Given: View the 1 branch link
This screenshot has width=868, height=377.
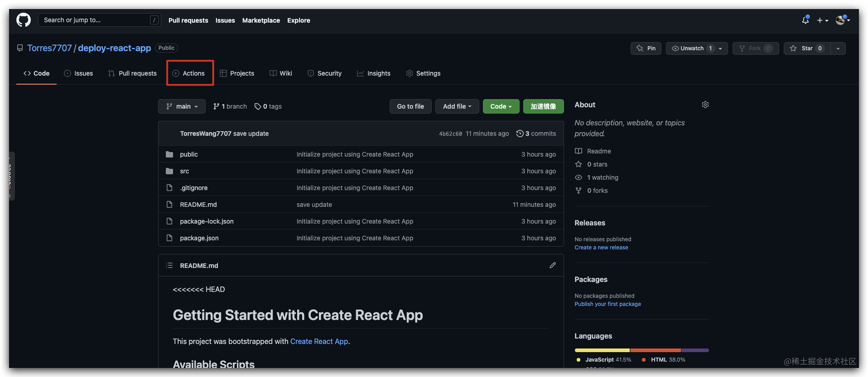Looking at the screenshot, I should (x=230, y=106).
